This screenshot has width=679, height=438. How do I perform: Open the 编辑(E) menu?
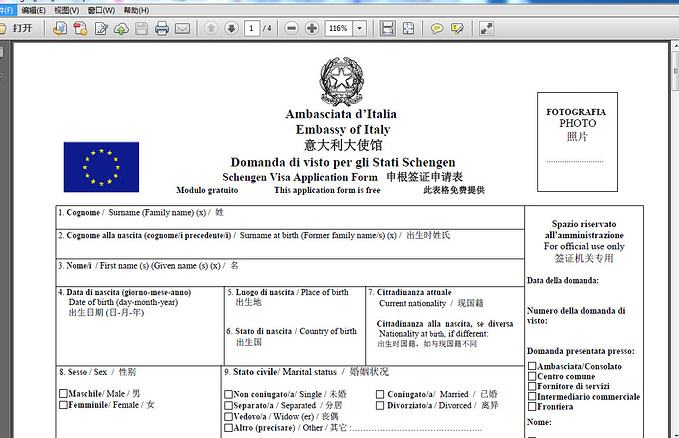point(33,9)
